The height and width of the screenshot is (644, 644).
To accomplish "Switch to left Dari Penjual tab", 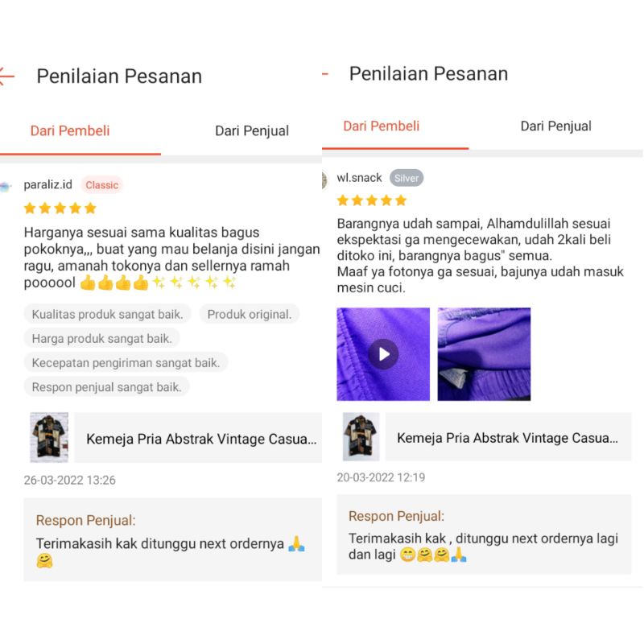I will 252,130.
